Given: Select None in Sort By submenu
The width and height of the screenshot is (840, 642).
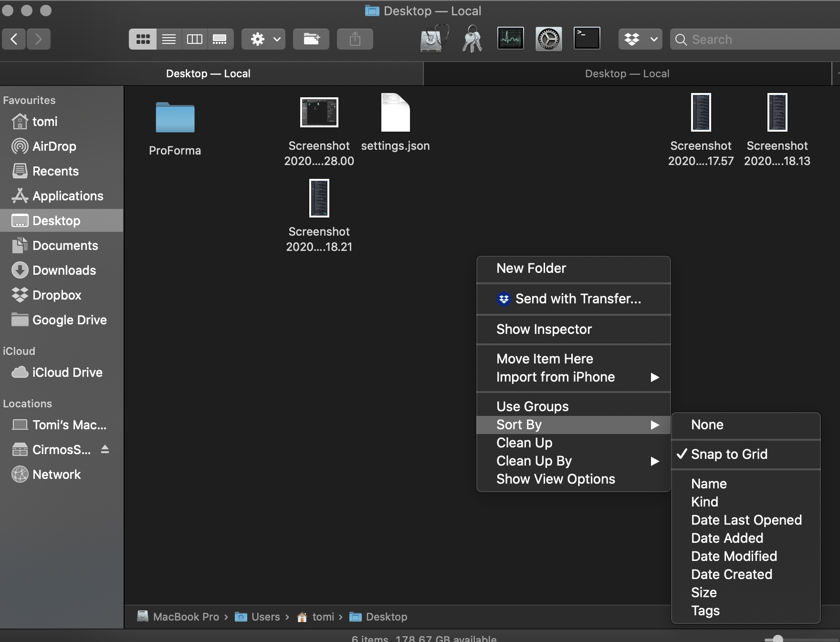Looking at the screenshot, I should pos(707,425).
